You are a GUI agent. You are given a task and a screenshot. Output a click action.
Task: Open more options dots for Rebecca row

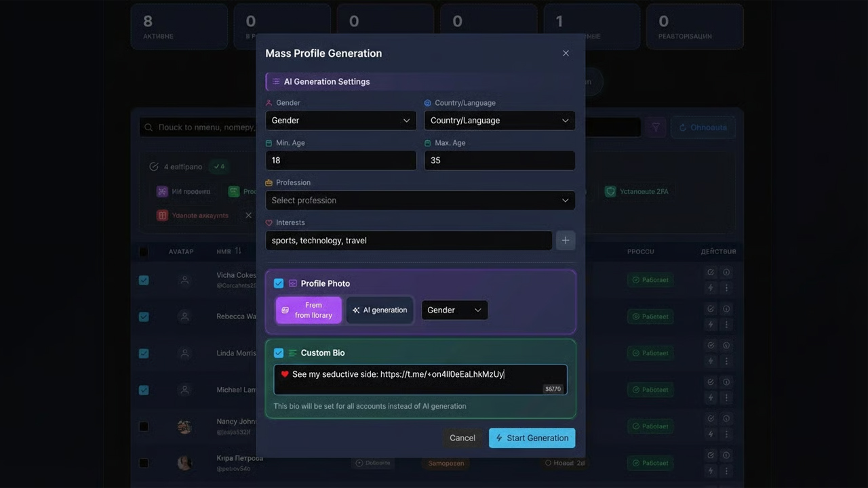[726, 325]
